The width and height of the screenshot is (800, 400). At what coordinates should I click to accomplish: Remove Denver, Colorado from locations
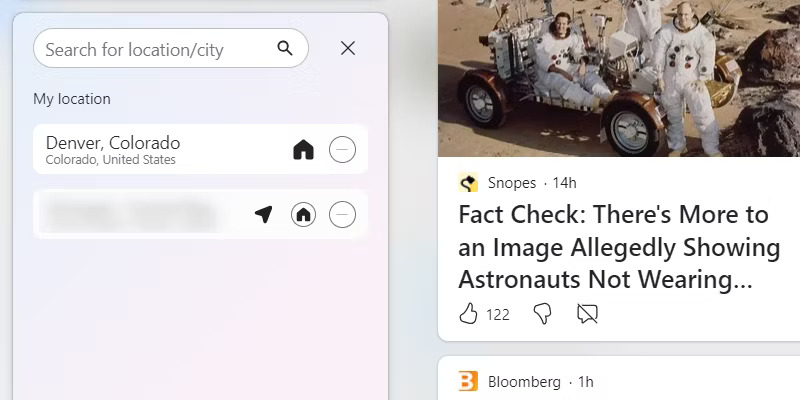[342, 150]
